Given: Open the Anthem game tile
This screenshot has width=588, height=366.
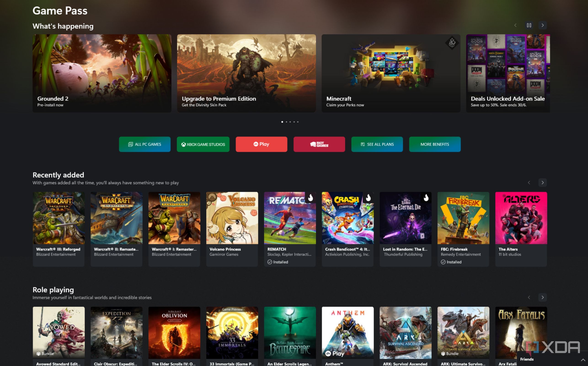Looking at the screenshot, I should coord(348,336).
